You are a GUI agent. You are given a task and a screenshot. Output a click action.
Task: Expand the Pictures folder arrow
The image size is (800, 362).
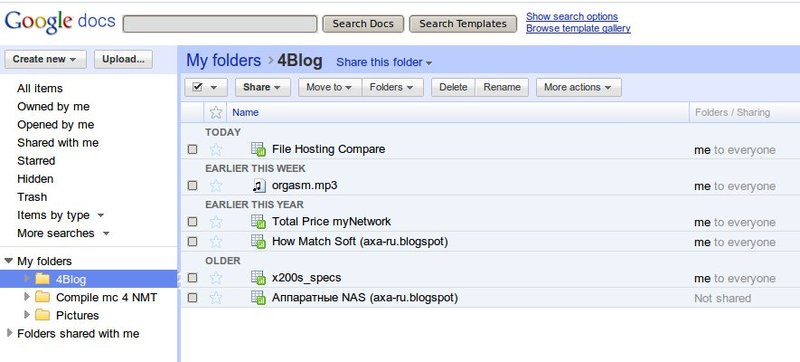(27, 315)
